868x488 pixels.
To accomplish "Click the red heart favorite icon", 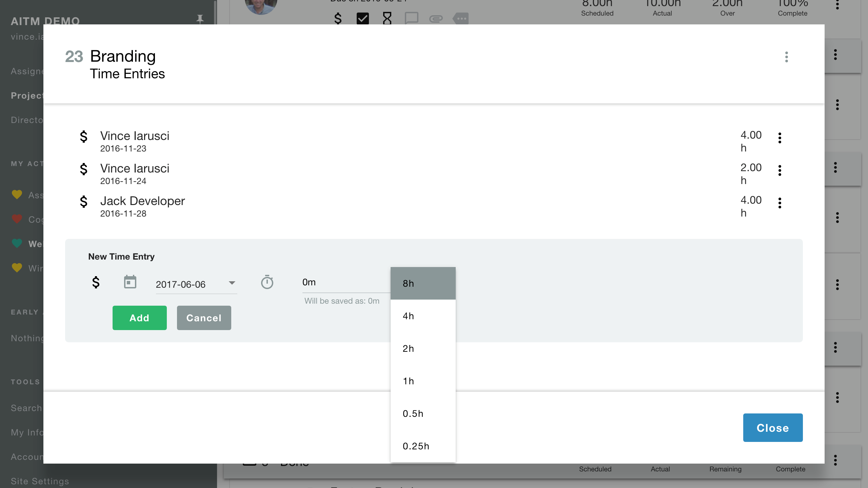I will pyautogui.click(x=17, y=219).
